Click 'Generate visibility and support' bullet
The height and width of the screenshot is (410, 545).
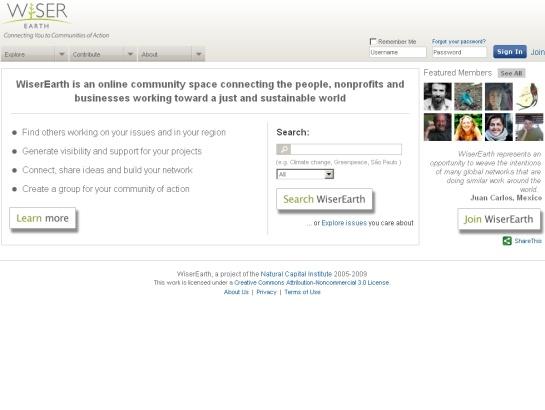(112, 151)
